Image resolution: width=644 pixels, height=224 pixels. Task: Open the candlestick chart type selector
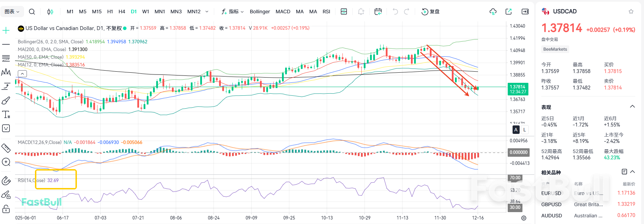(x=50, y=12)
